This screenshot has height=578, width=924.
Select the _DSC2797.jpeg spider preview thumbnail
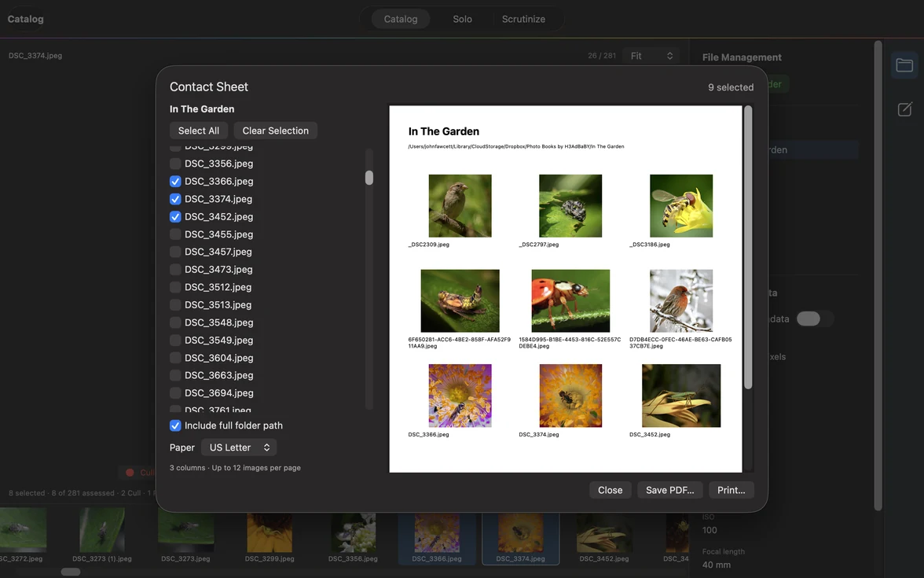pos(570,206)
